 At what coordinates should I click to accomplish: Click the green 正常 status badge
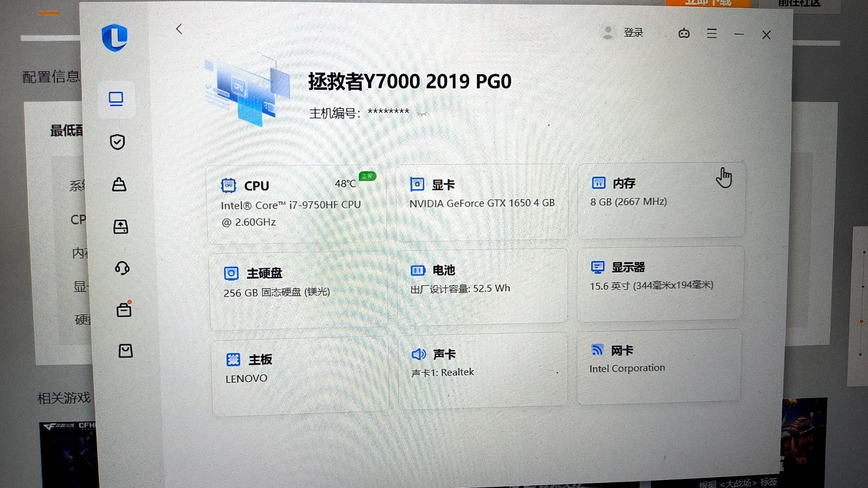pos(367,176)
